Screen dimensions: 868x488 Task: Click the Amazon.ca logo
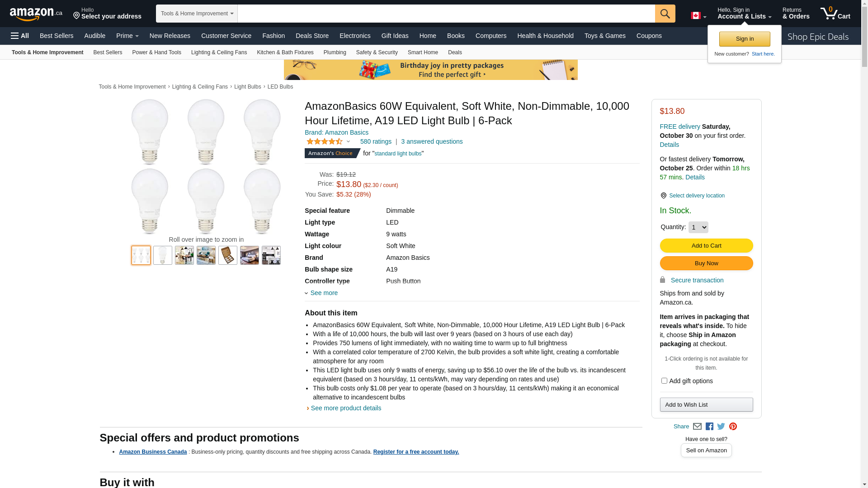[x=36, y=14]
